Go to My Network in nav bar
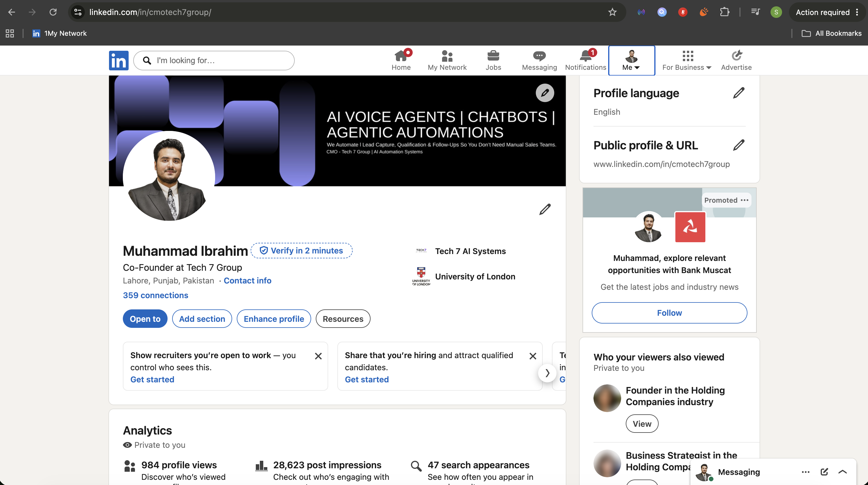Screen dimensions: 868x485 click(447, 60)
